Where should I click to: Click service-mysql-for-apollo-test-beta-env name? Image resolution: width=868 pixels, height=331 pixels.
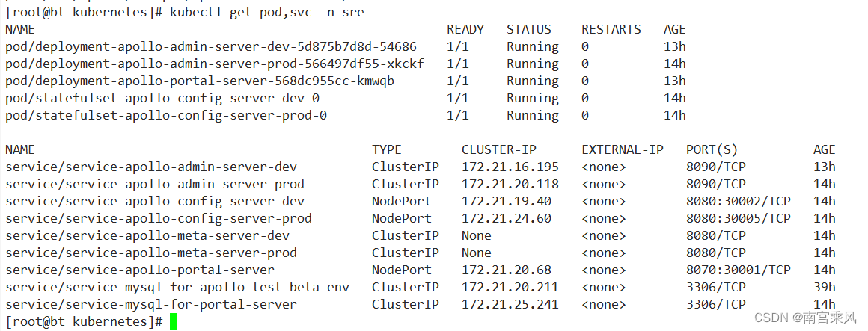(x=177, y=287)
